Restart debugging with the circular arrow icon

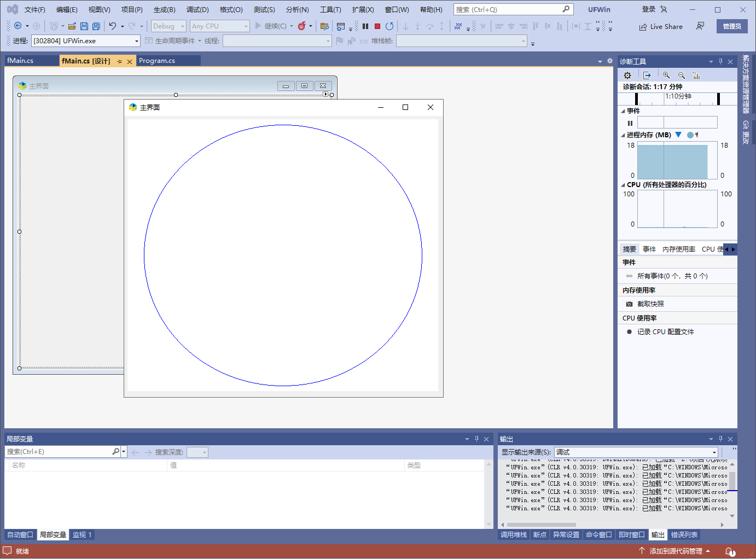389,26
